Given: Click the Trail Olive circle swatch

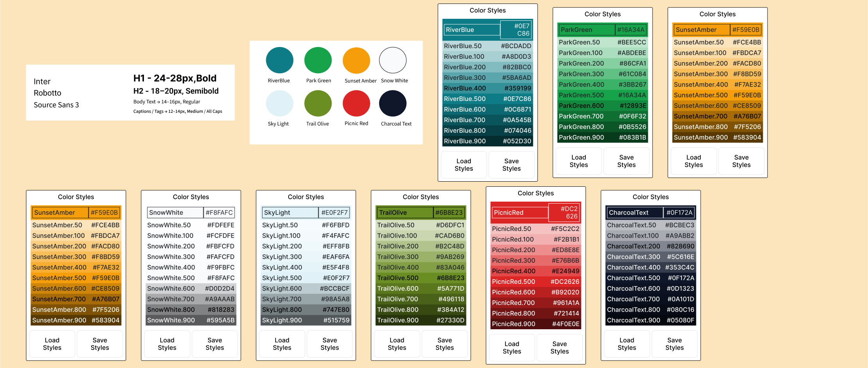Looking at the screenshot, I should point(318,103).
